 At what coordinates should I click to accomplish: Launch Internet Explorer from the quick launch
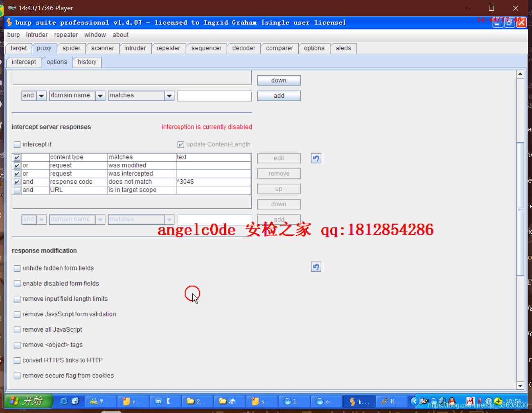(x=64, y=401)
